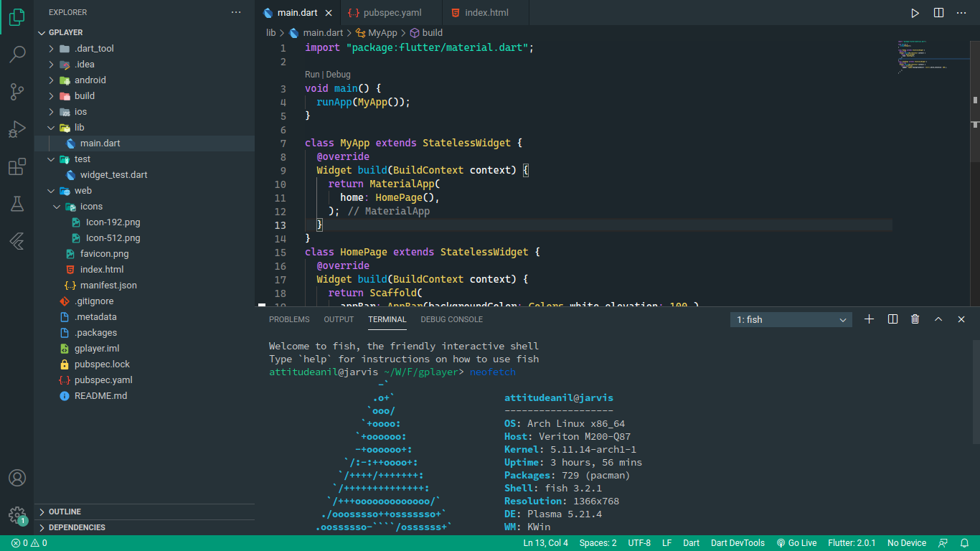Expand the Outline section
The width and height of the screenshot is (980, 551).
(x=144, y=512)
